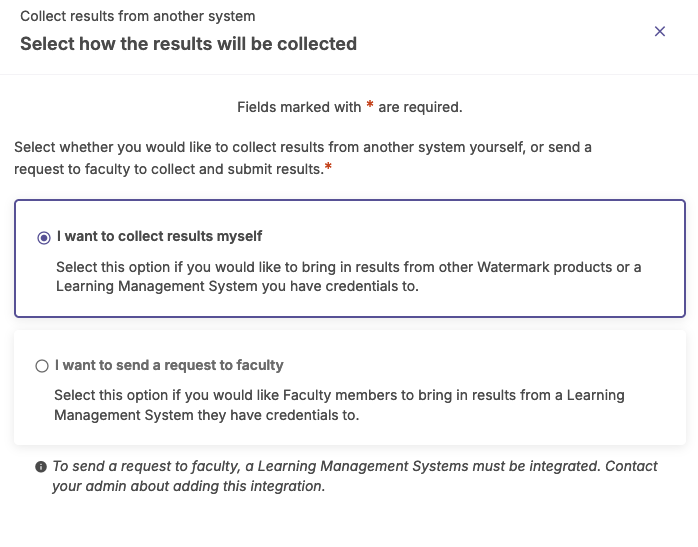Click the italic Learning Management Systems integration note
This screenshot has width=698, height=547.
click(x=355, y=476)
